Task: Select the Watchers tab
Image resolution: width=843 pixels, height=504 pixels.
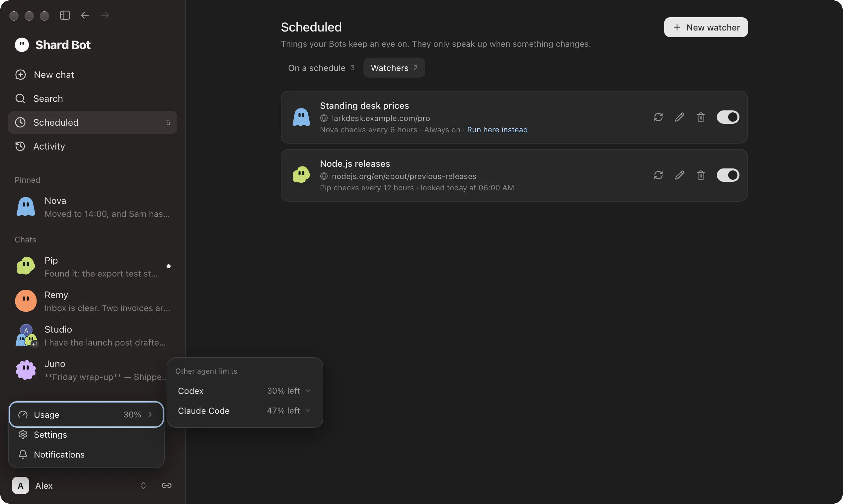Action: pos(394,68)
